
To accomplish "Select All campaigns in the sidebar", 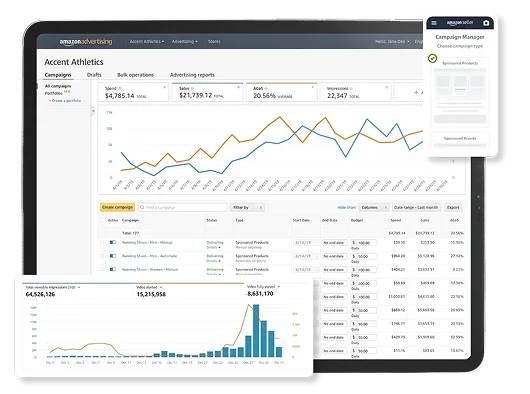I will coord(58,86).
